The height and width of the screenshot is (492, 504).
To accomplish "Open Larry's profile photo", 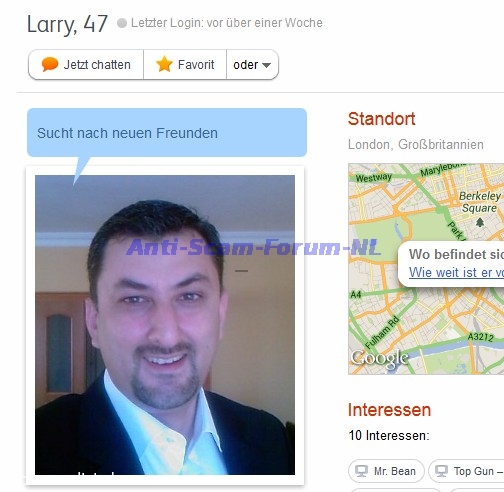I will [x=165, y=325].
